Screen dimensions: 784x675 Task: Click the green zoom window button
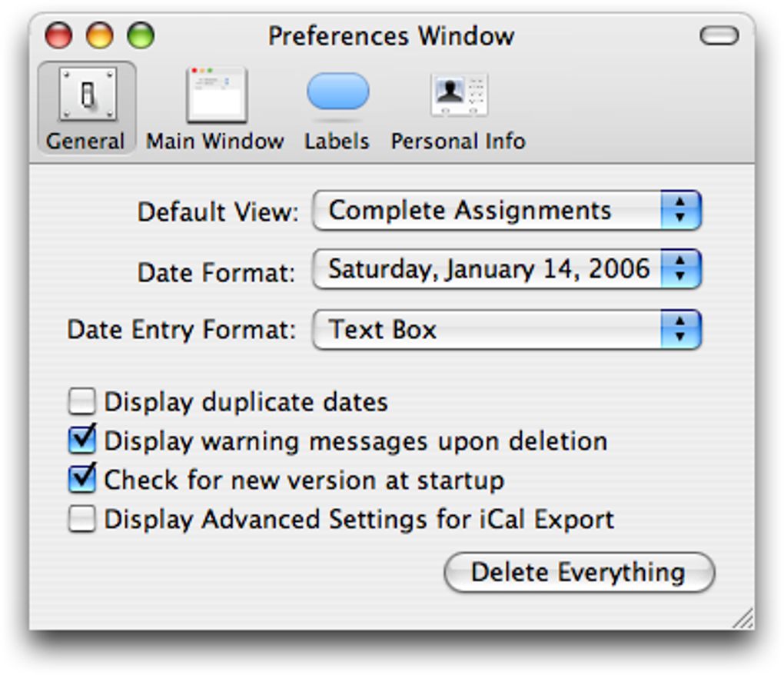141,35
